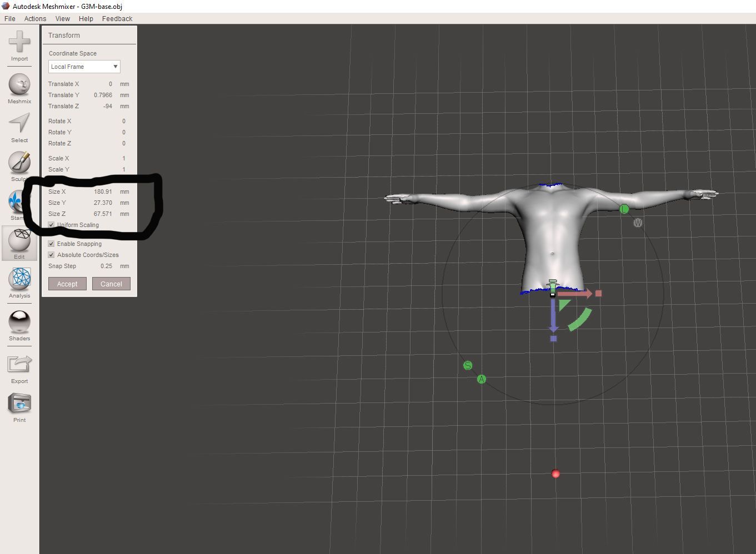The width and height of the screenshot is (756, 554).
Task: Open the Actions menu
Action: click(x=35, y=18)
